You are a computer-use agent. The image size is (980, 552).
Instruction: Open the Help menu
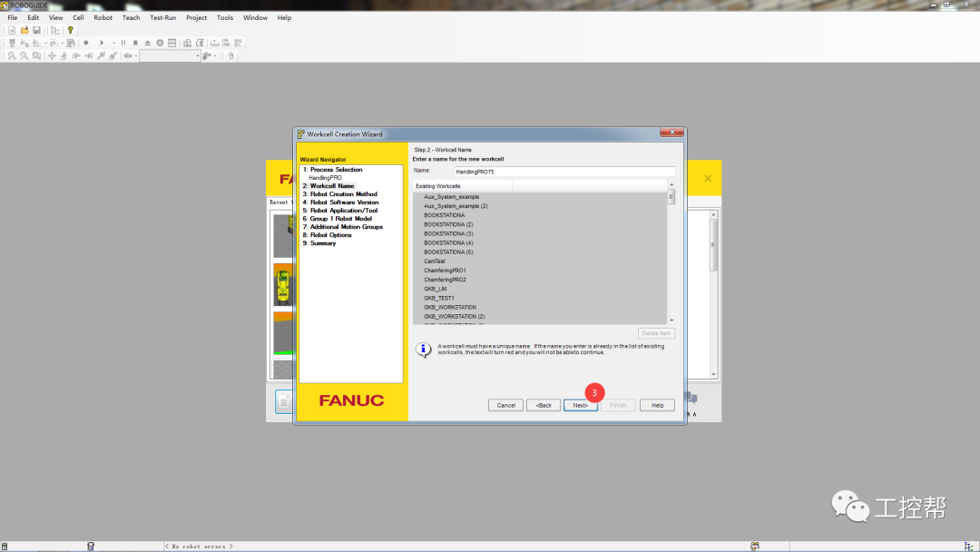tap(284, 17)
